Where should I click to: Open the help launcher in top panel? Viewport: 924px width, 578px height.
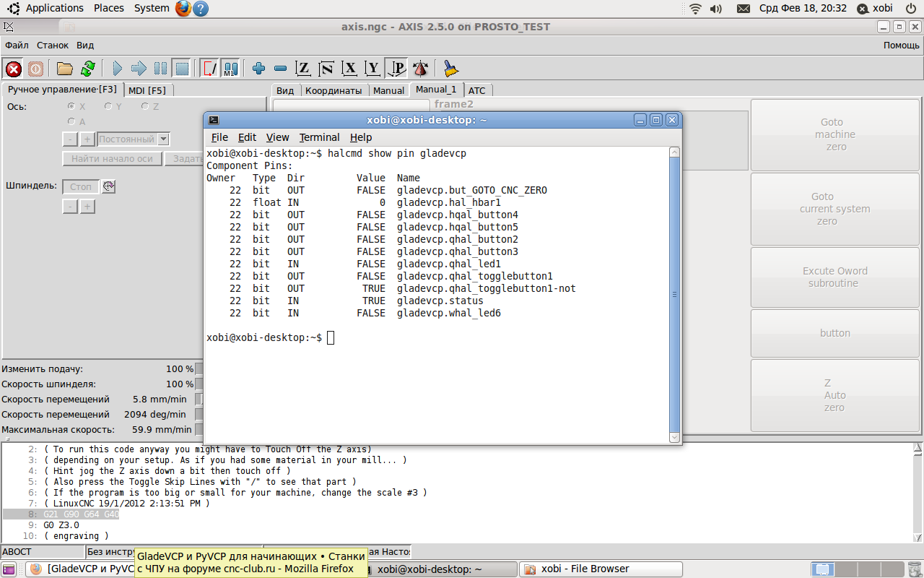click(x=201, y=9)
